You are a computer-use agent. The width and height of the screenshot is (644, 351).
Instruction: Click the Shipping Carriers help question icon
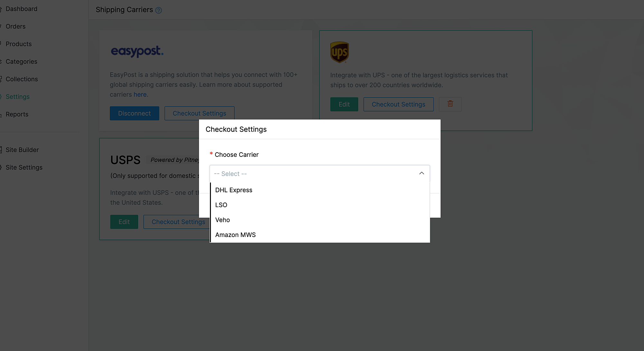158,10
